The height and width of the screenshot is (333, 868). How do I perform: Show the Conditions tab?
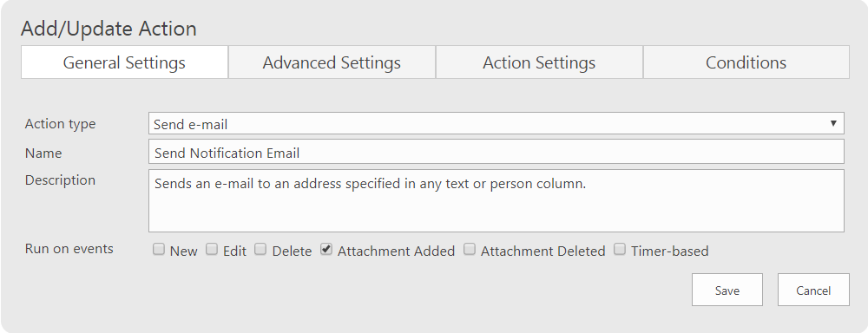pos(746,62)
